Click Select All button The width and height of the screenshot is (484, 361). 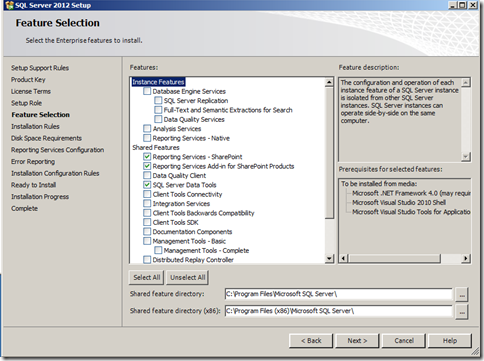tap(146, 277)
